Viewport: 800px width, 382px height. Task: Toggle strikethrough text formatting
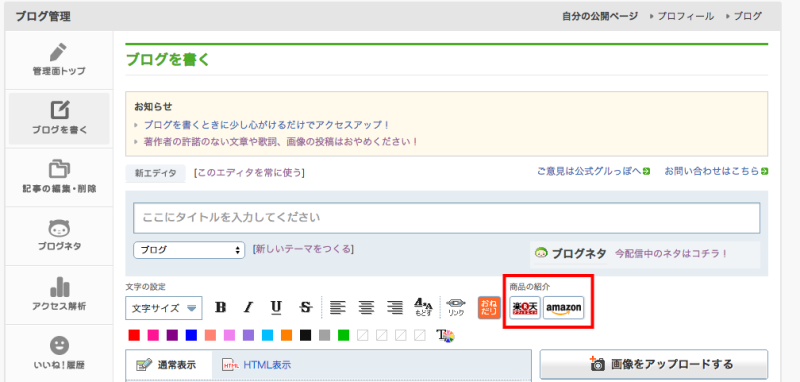pyautogui.click(x=305, y=308)
